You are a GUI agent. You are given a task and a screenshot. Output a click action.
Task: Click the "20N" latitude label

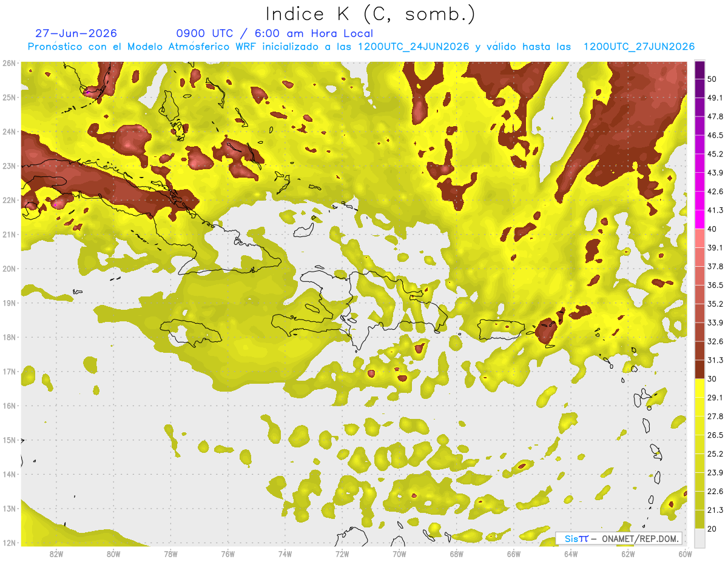pyautogui.click(x=8, y=269)
